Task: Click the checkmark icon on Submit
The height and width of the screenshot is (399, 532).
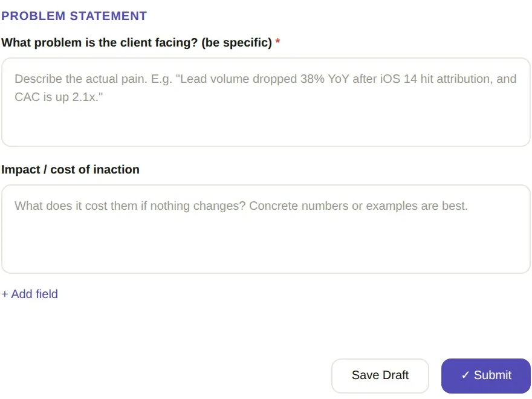Action: [x=465, y=375]
